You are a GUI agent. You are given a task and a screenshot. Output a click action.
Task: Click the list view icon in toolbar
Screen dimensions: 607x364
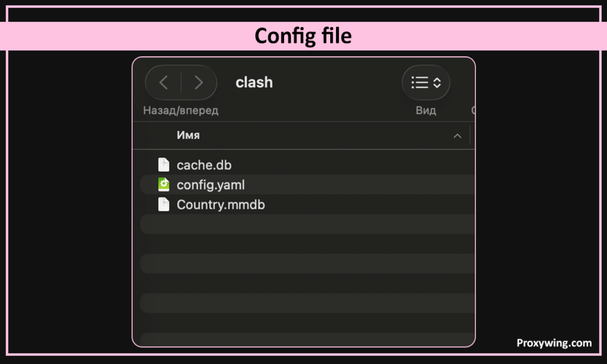click(420, 82)
